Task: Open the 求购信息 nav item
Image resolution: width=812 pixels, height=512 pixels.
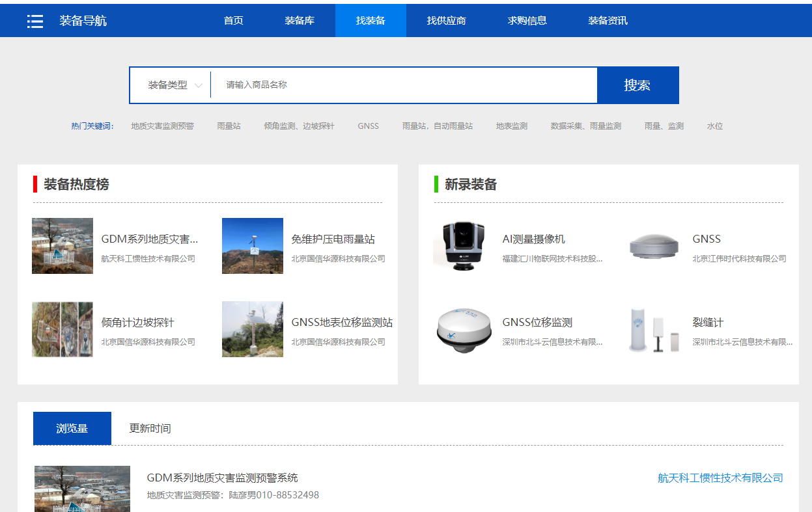Action: (527, 21)
